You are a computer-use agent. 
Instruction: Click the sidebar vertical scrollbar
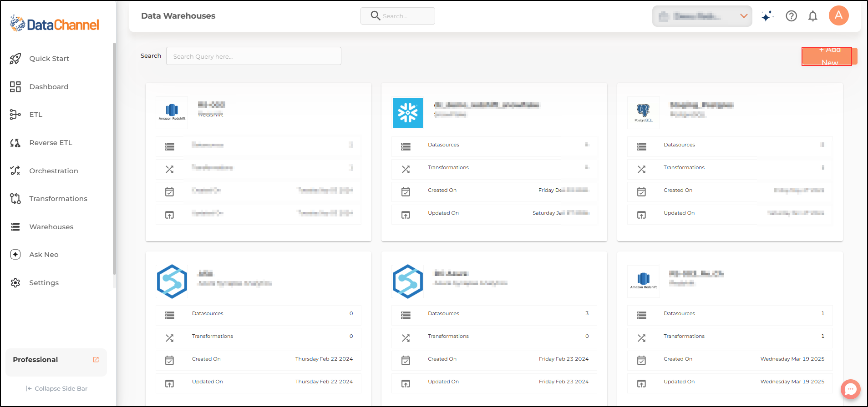coord(114,159)
